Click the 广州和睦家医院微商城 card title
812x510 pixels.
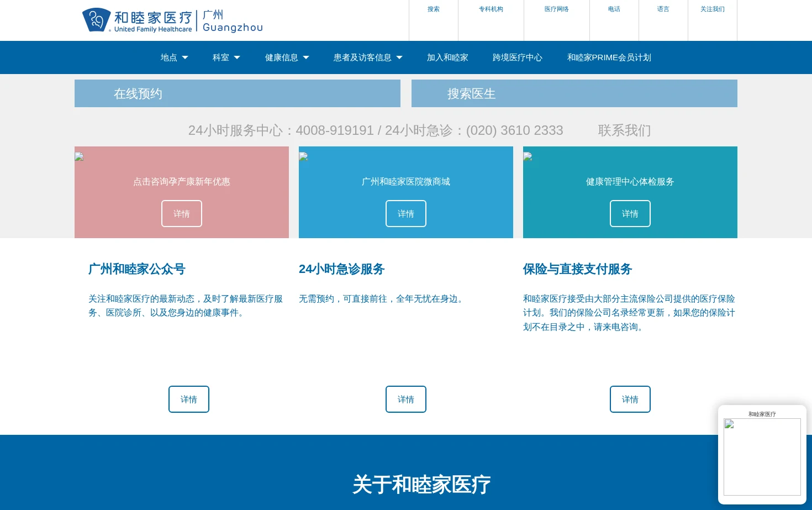click(406, 182)
